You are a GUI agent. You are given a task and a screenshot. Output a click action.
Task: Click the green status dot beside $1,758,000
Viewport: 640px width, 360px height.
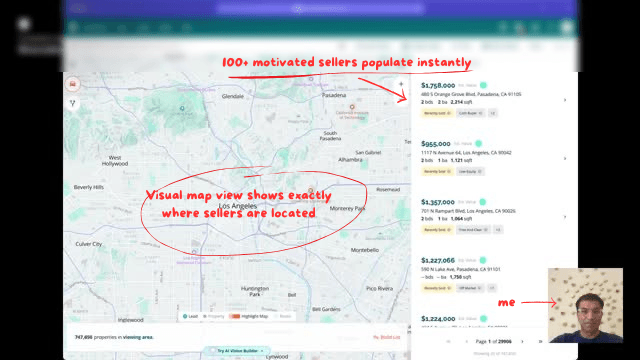(x=483, y=85)
